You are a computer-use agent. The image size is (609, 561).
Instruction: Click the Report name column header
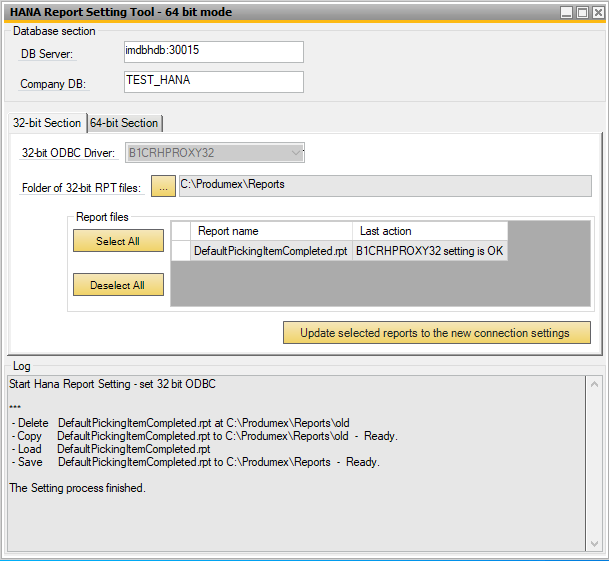pos(270,231)
